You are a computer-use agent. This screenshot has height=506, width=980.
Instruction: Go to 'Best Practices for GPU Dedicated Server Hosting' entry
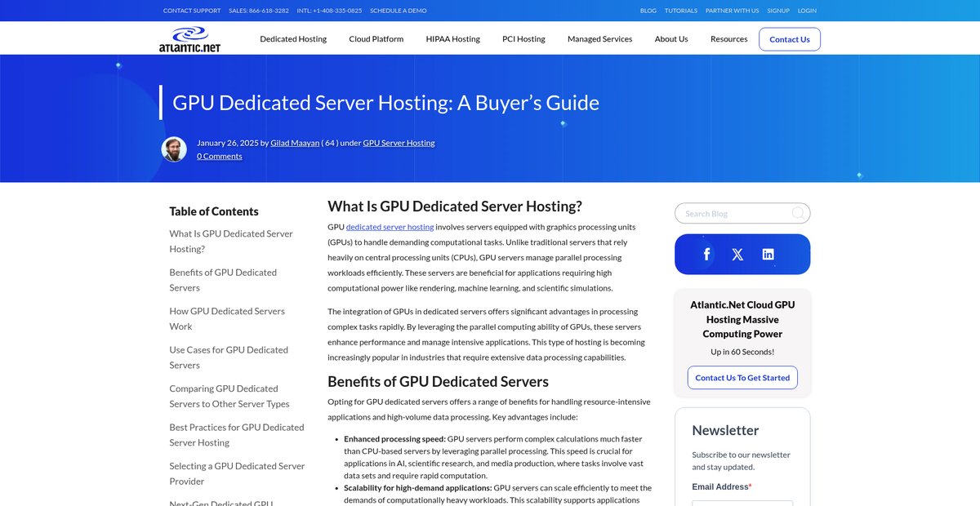point(237,435)
